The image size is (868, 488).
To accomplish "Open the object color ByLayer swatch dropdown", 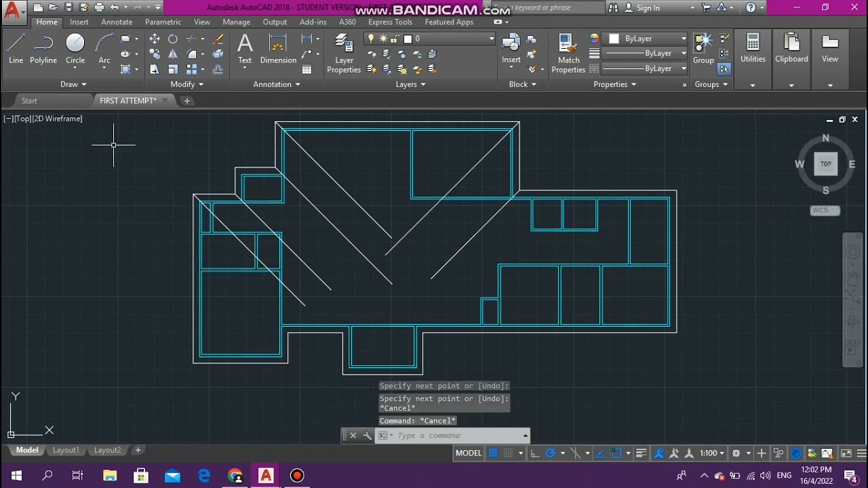I will [646, 39].
